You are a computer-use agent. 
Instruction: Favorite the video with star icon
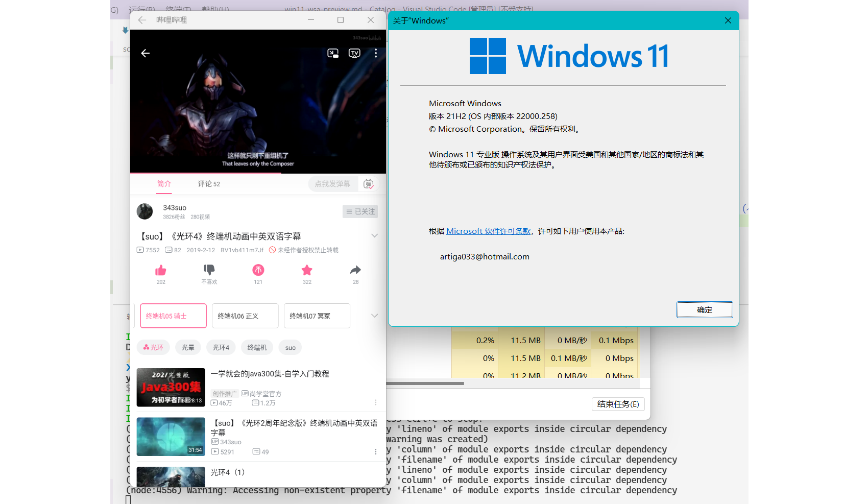(307, 270)
